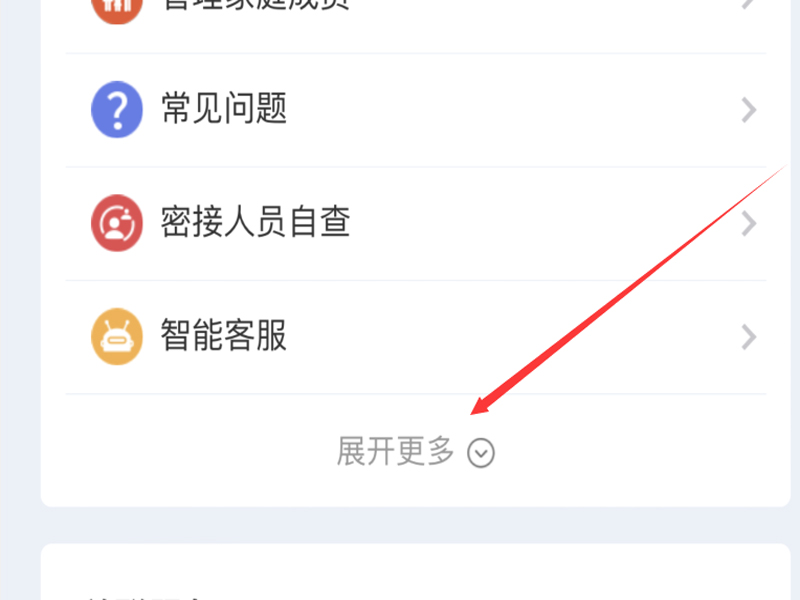Tap the yellow robot customer service icon
Image resolution: width=800 pixels, height=600 pixels.
[117, 337]
